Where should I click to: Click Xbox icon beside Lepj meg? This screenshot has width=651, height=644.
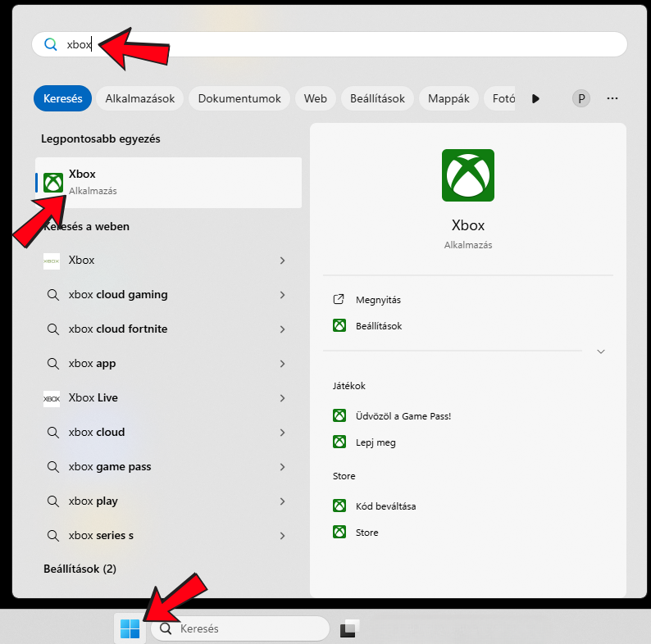(339, 442)
